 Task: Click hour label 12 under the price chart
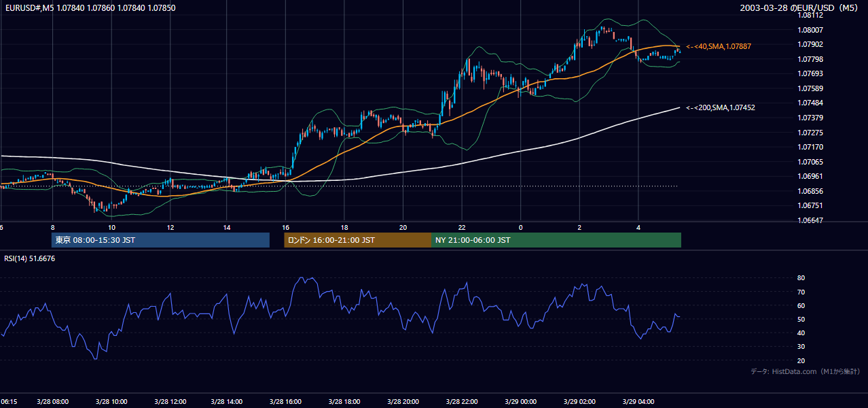click(x=170, y=227)
